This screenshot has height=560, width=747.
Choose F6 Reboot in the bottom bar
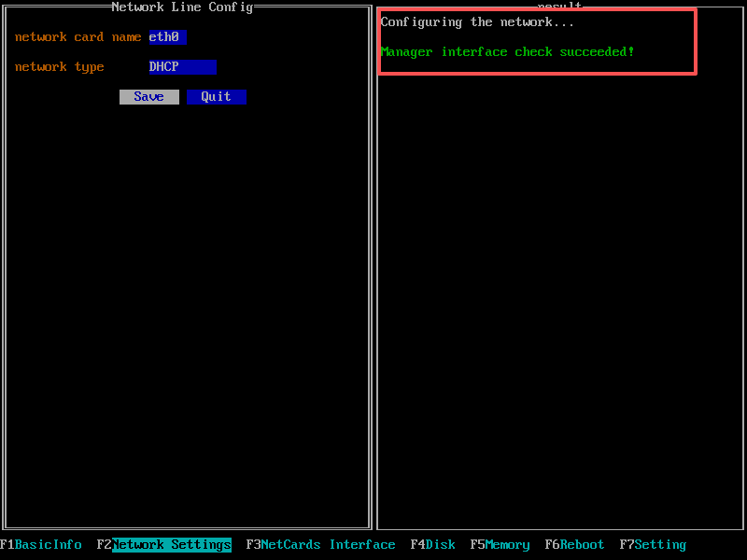[575, 545]
